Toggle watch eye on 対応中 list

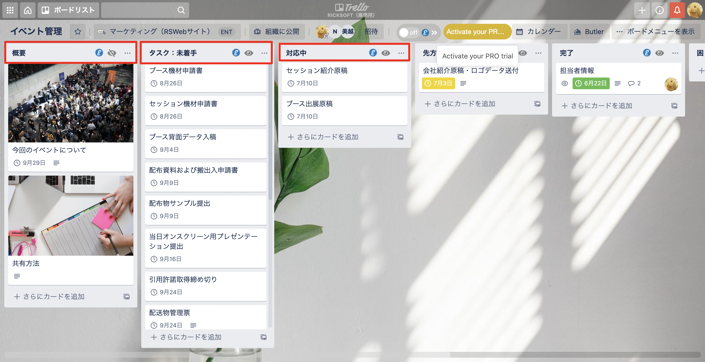pos(386,53)
